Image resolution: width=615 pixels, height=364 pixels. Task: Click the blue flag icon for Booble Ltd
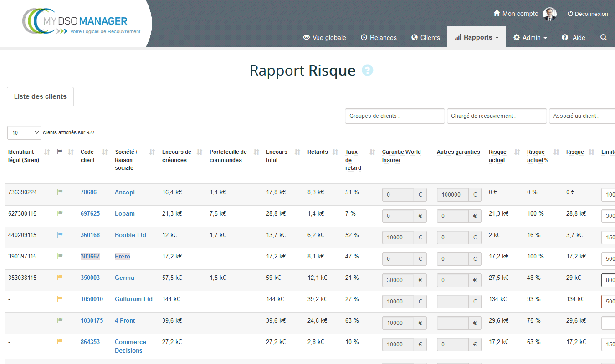[x=60, y=235]
